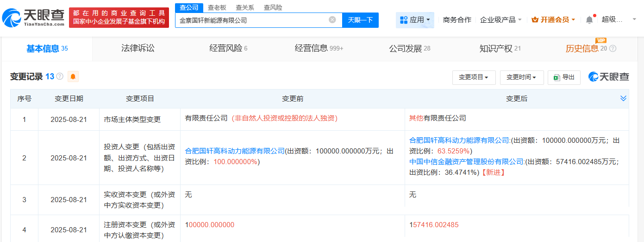Screen dimensions: 644x242
Task: Open the 应用 apps grid menu
Action: [x=414, y=20]
